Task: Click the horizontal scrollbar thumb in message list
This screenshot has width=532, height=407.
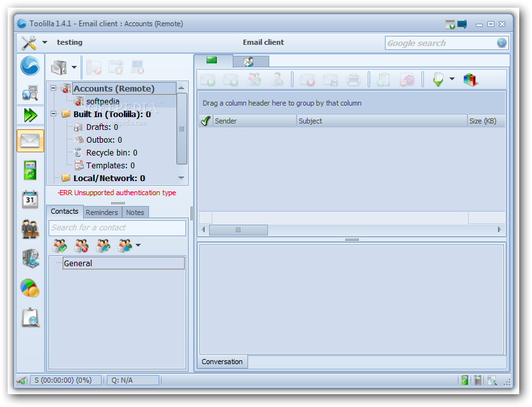Action: click(x=238, y=230)
